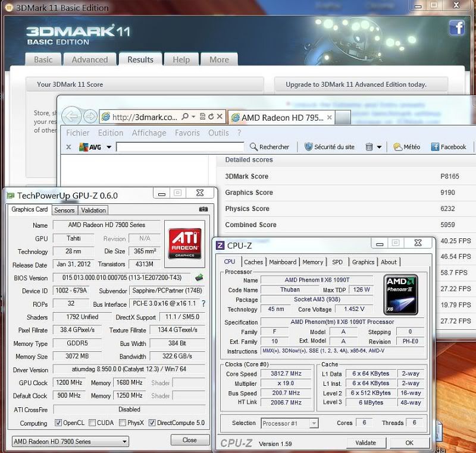
Task: Open the Facebook icon in 3DMark header
Action: 457,27
